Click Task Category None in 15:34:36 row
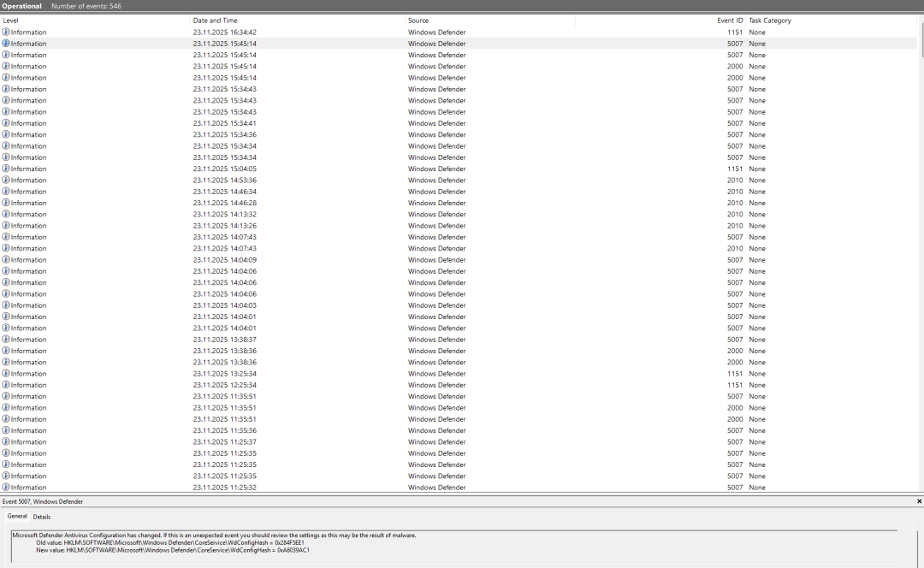Image resolution: width=924 pixels, height=568 pixels. [757, 135]
